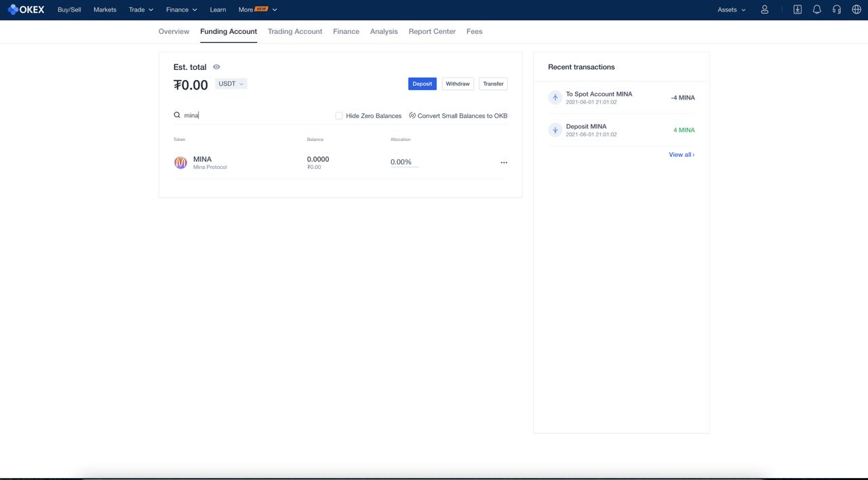Screen dimensions: 868x480
Task: Switch to the Trading Account tab
Action: point(295,31)
